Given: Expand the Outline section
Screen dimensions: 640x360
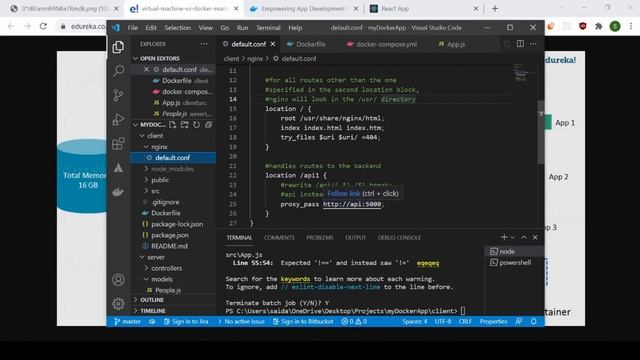Looking at the screenshot, I should click(x=152, y=300).
